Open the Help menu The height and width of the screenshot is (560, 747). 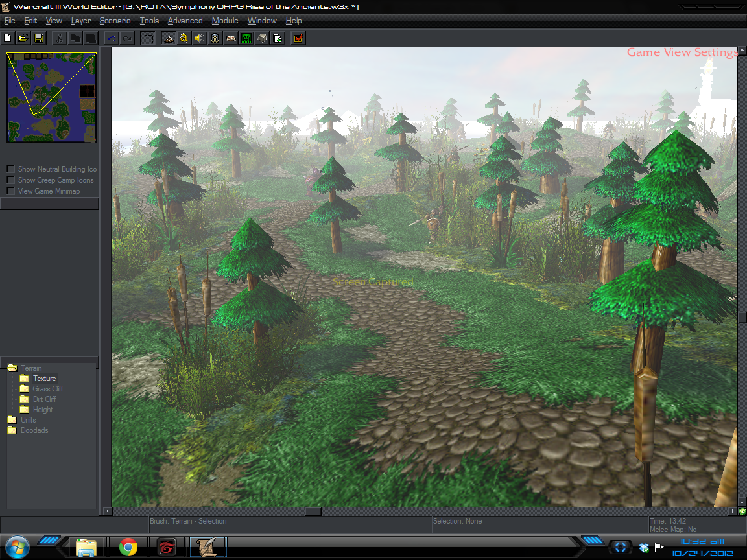tap(294, 21)
